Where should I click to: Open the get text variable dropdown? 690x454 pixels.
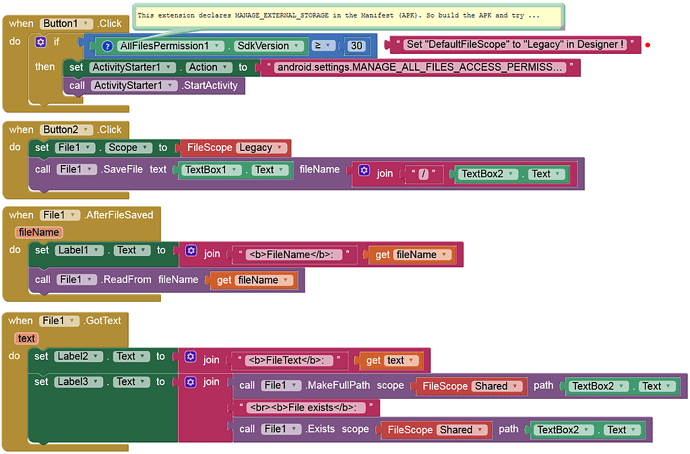(x=401, y=361)
